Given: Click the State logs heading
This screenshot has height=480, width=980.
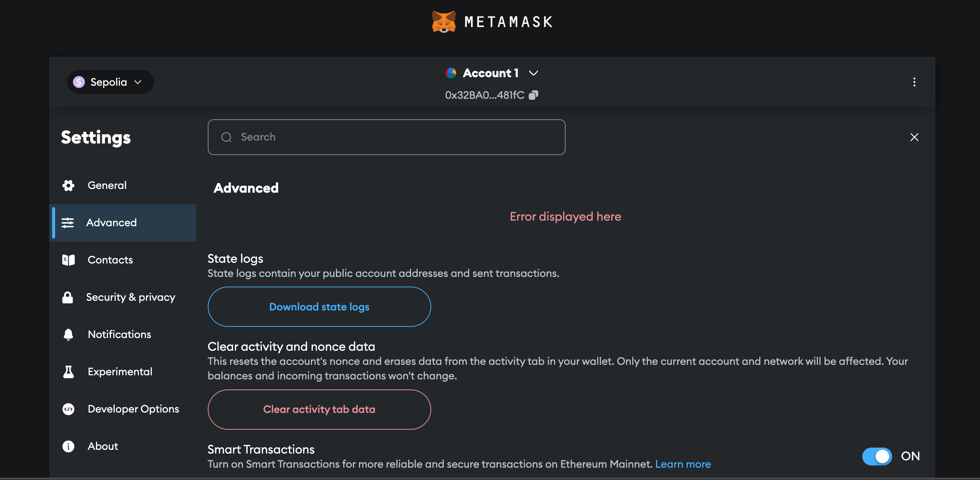Looking at the screenshot, I should [x=235, y=259].
